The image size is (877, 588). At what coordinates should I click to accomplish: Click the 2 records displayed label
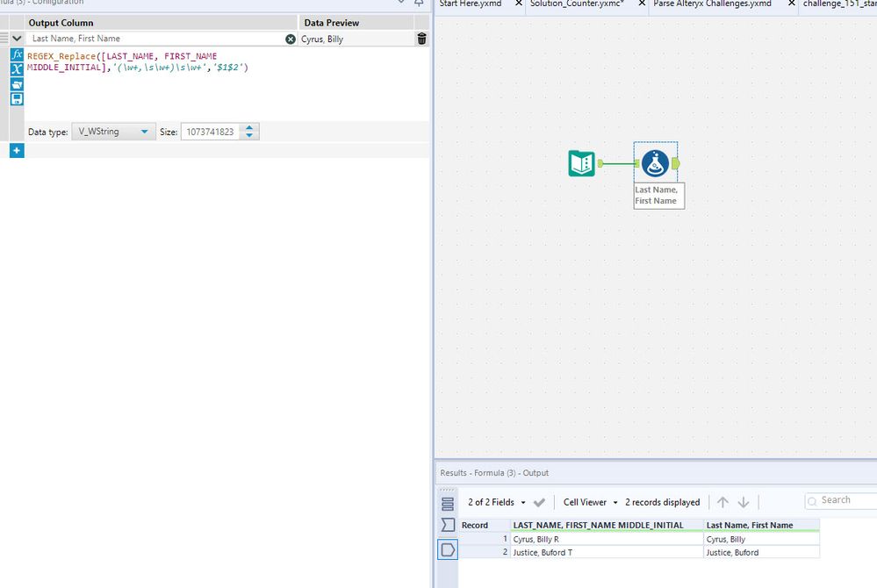(662, 503)
